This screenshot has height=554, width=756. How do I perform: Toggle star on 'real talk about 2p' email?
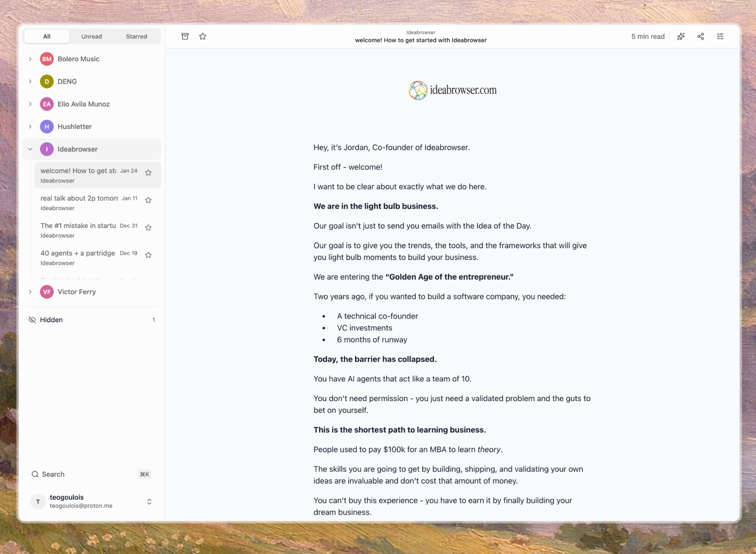click(x=149, y=200)
